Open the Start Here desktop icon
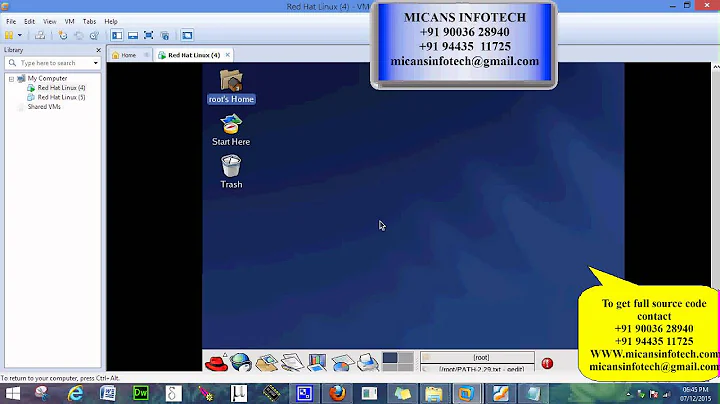Image resolution: width=720 pixels, height=404 pixels. [231, 130]
